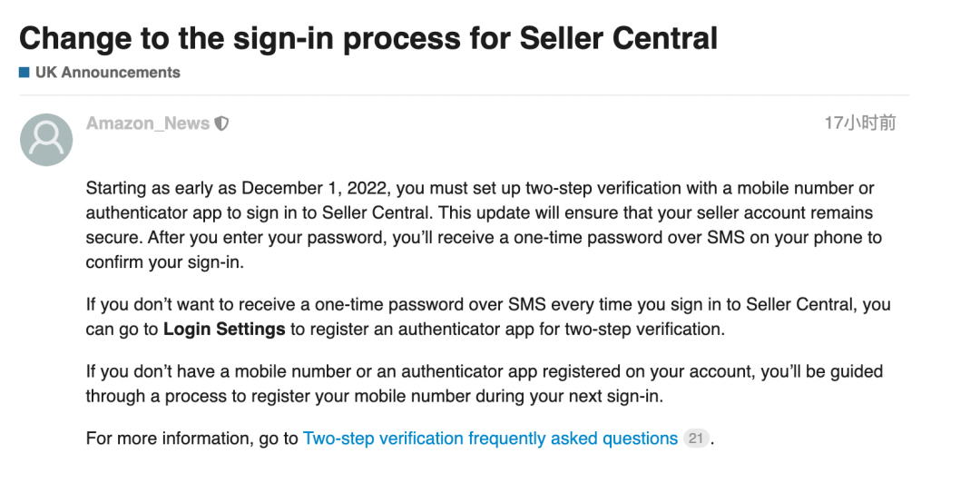This screenshot has height=503, width=980.
Task: Click the bold Login Settings text
Action: pyautogui.click(x=224, y=330)
